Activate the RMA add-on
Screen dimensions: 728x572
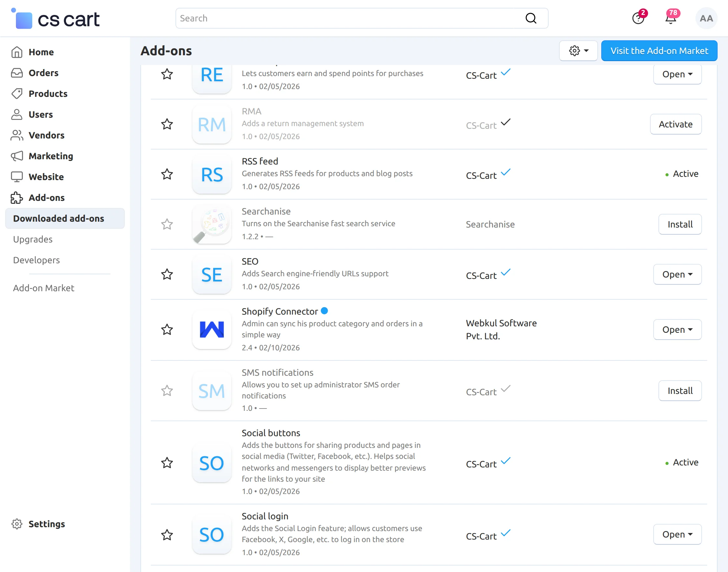tap(675, 124)
